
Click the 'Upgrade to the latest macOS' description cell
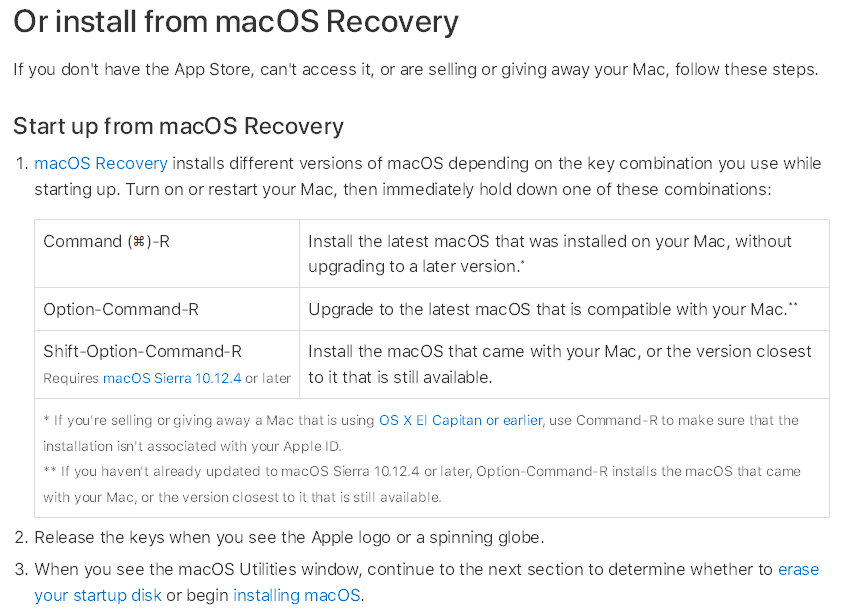pos(564,309)
